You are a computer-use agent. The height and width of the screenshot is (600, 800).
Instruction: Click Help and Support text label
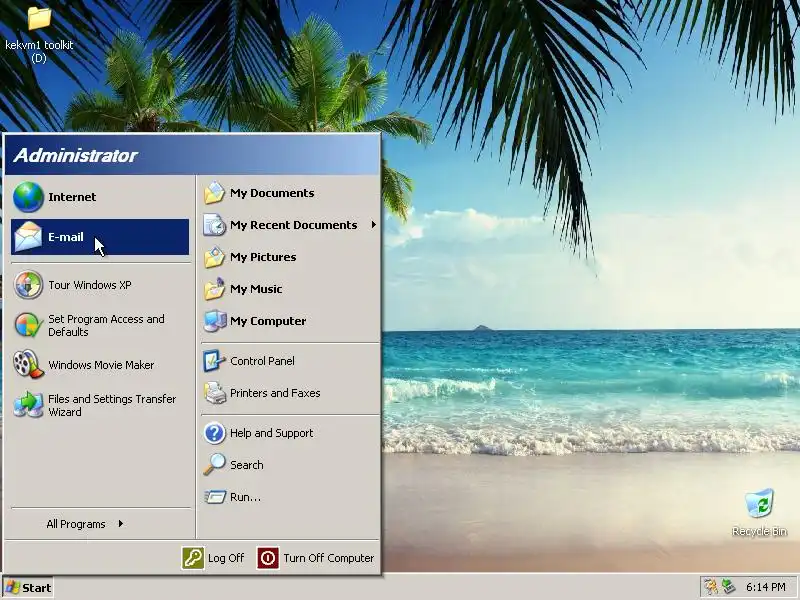tap(271, 433)
